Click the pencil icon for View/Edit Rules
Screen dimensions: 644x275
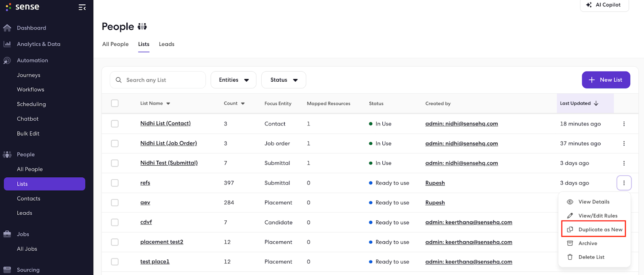(x=570, y=216)
